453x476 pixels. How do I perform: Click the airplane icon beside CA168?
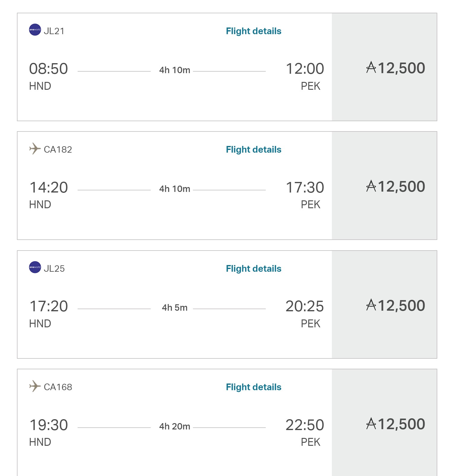35,386
